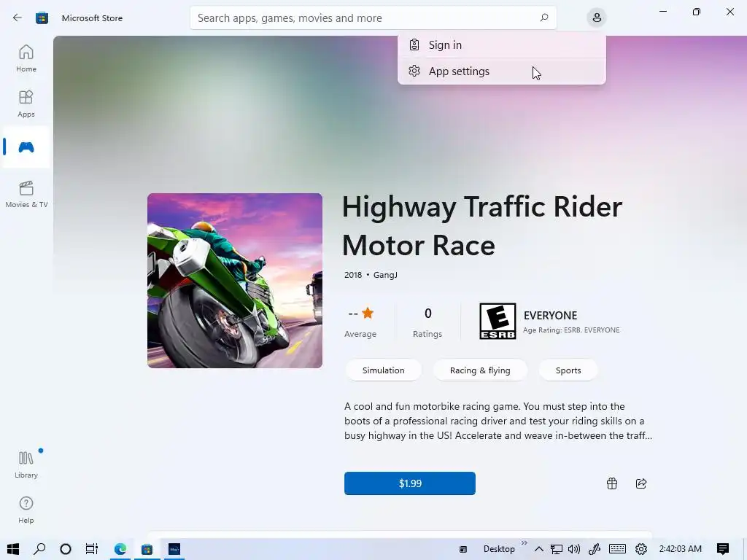The image size is (747, 560).
Task: Click the GangJ publisher name
Action: (x=385, y=275)
